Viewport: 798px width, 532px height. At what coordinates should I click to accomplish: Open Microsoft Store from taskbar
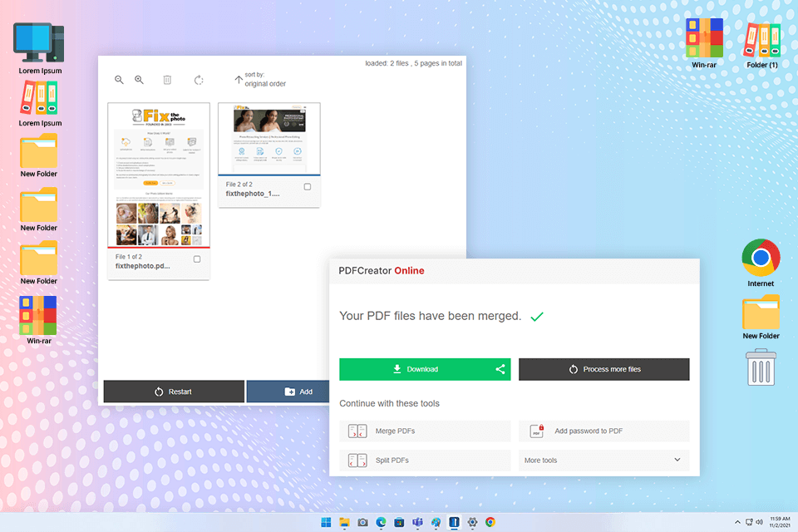[399, 522]
